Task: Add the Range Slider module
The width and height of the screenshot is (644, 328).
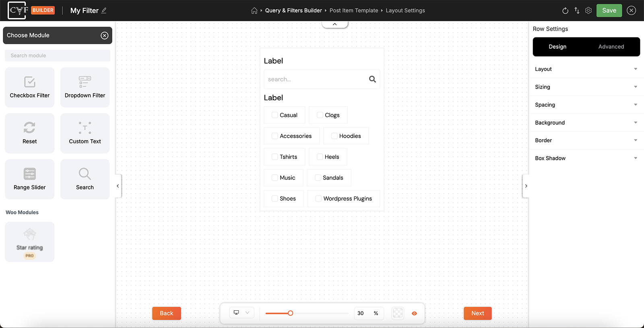Action: (30, 179)
